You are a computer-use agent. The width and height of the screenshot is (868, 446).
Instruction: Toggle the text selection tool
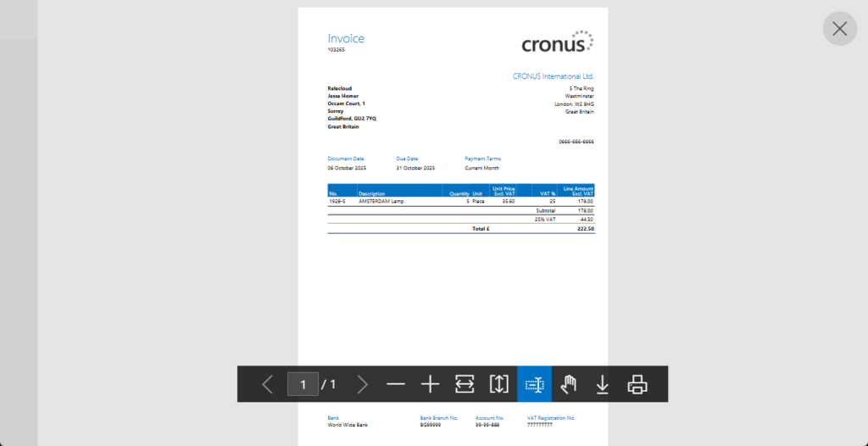pos(534,384)
